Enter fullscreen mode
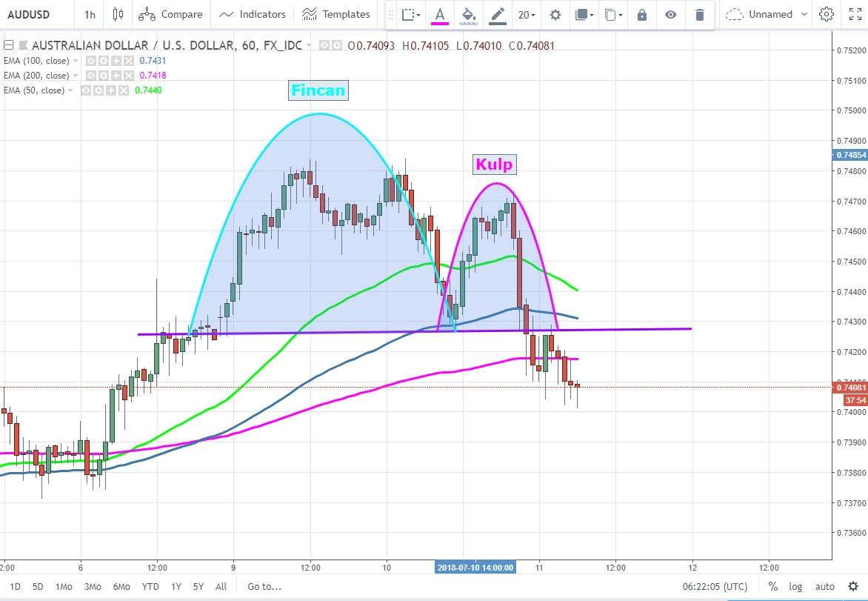 (x=852, y=14)
